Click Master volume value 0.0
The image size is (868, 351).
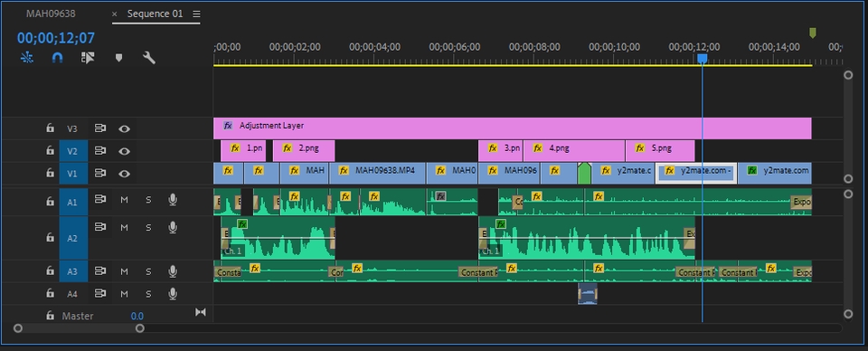(137, 316)
